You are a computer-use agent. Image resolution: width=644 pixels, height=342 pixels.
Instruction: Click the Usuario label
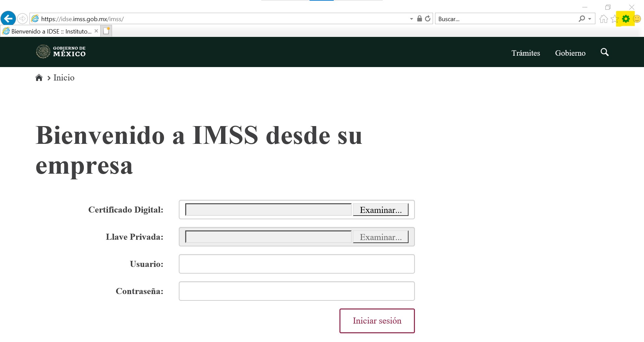pos(147,264)
